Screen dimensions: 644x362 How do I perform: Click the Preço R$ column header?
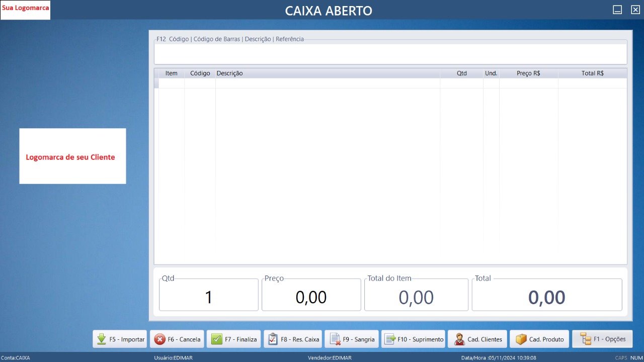coord(528,73)
